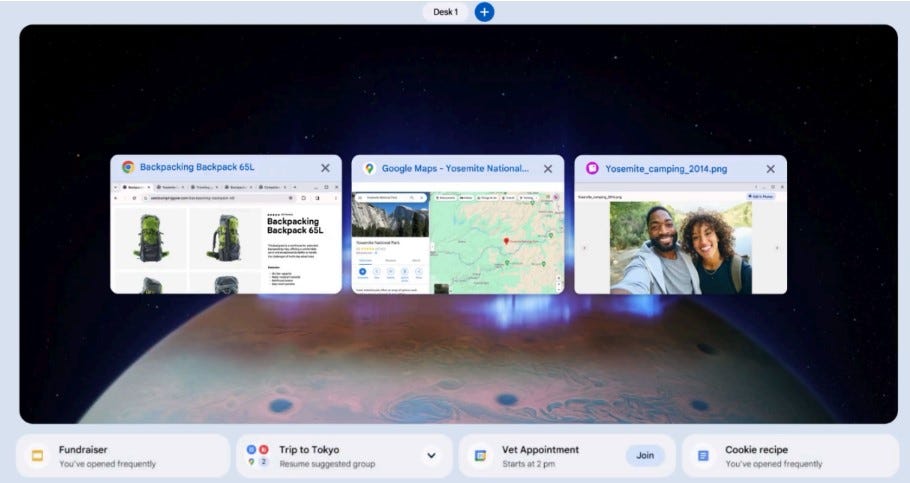Click the Google Maps pin icon on the Yosemite window
The height and width of the screenshot is (483, 910).
tap(369, 168)
